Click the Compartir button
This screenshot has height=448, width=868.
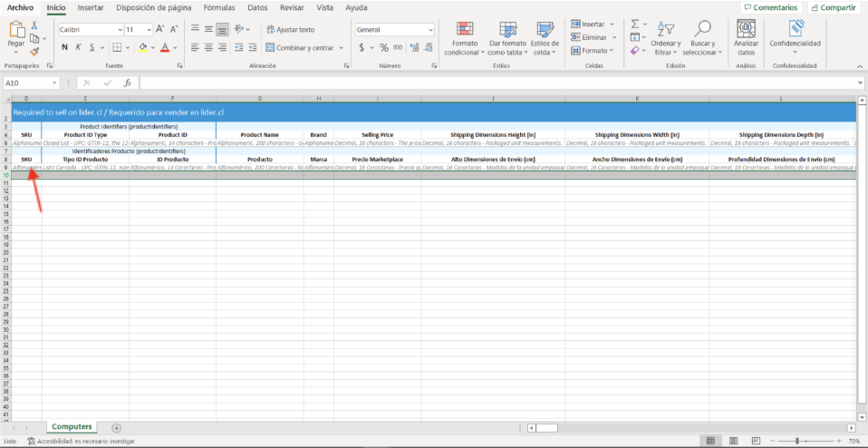(833, 7)
